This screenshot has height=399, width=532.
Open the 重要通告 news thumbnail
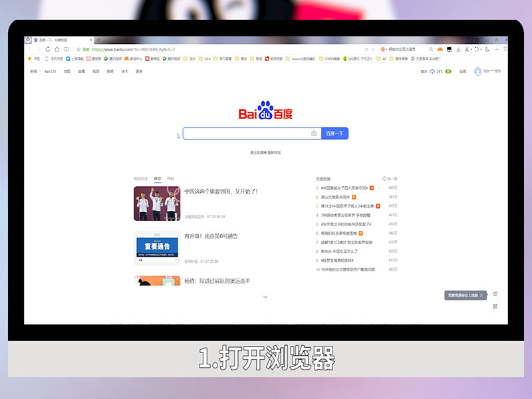[x=157, y=248]
